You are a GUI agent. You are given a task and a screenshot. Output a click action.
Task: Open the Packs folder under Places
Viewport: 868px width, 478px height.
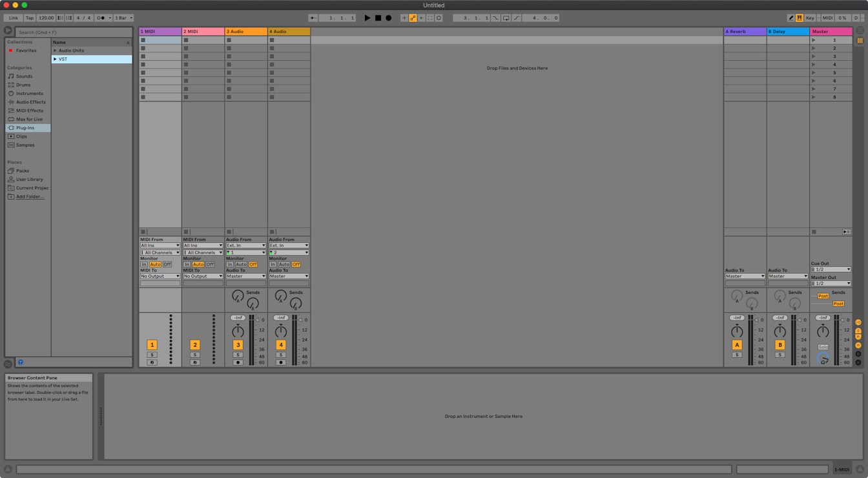point(22,171)
